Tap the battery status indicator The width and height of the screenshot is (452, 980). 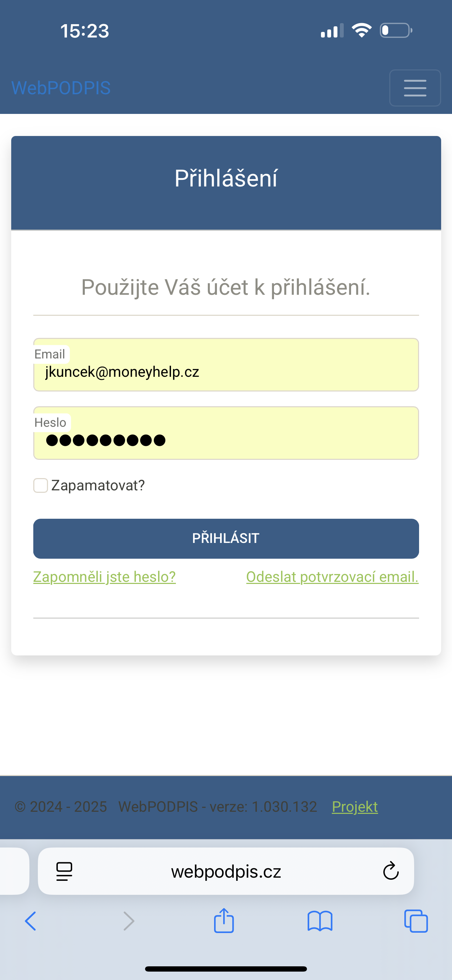pyautogui.click(x=396, y=30)
